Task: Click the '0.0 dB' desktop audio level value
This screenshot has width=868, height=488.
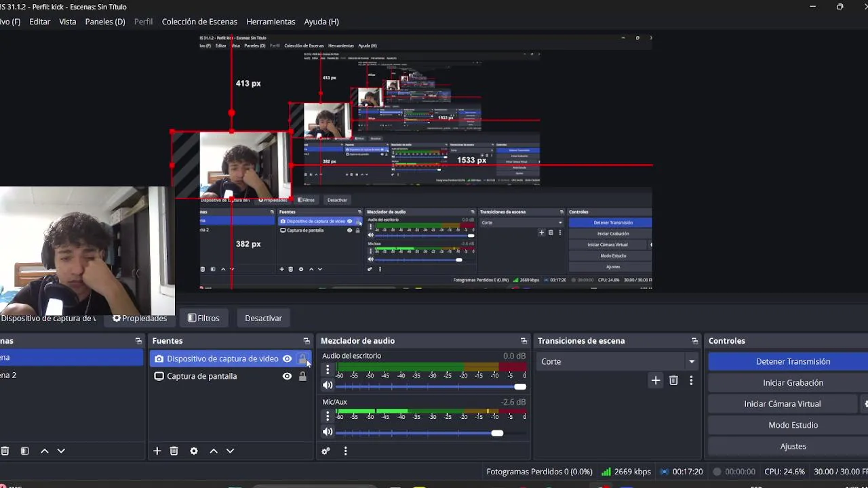Action: point(514,356)
